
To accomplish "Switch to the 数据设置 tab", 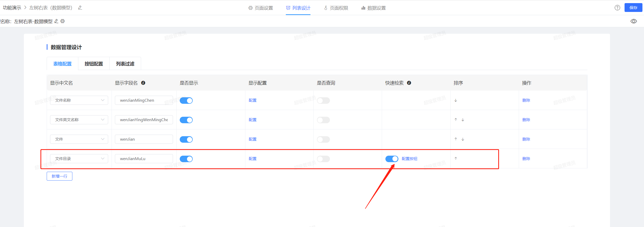I will click(x=373, y=8).
